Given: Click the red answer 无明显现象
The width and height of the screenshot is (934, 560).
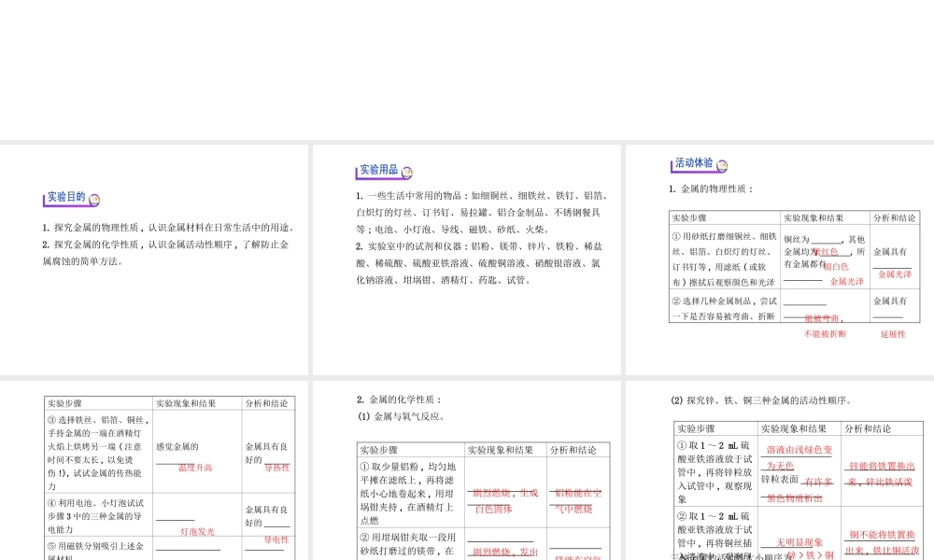Looking at the screenshot, I should click(800, 543).
